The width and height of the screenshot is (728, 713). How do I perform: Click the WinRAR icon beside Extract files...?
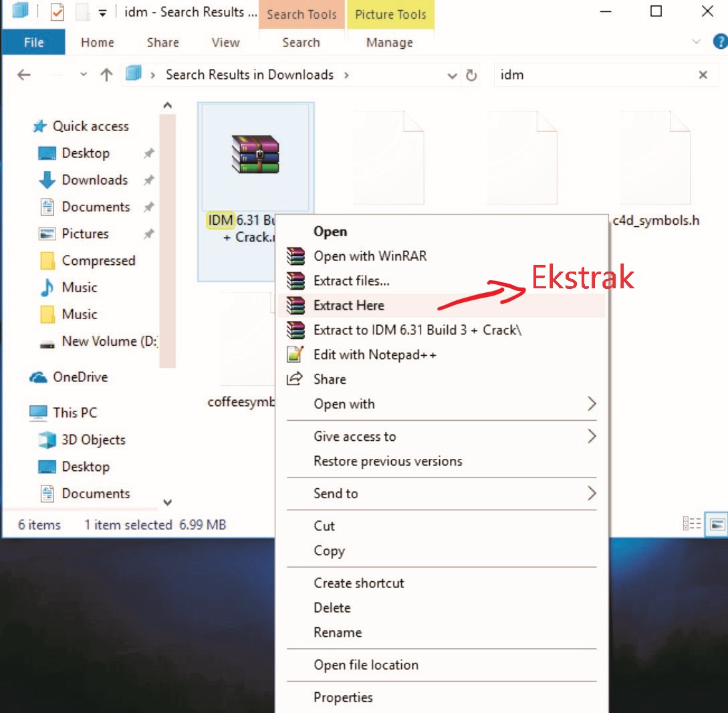295,280
